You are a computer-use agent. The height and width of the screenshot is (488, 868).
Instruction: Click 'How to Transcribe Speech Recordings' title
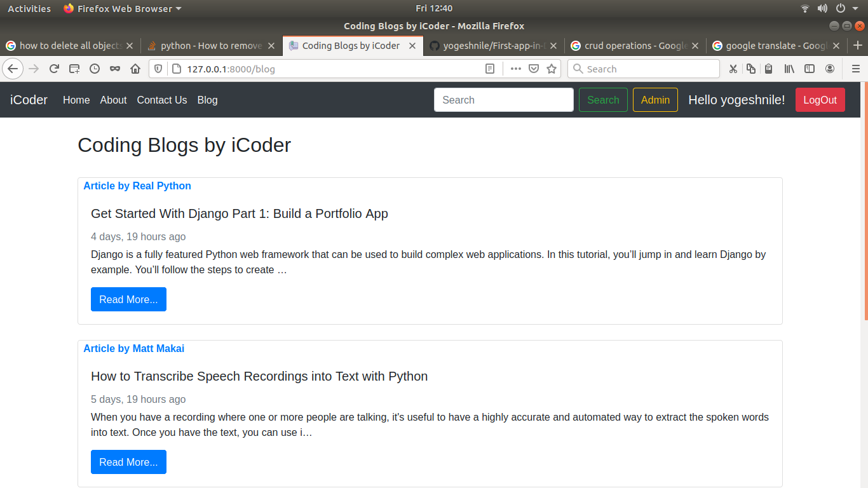259,376
